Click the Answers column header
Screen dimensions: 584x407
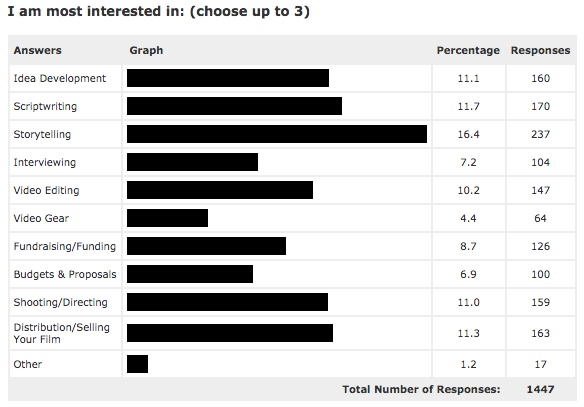click(x=37, y=50)
